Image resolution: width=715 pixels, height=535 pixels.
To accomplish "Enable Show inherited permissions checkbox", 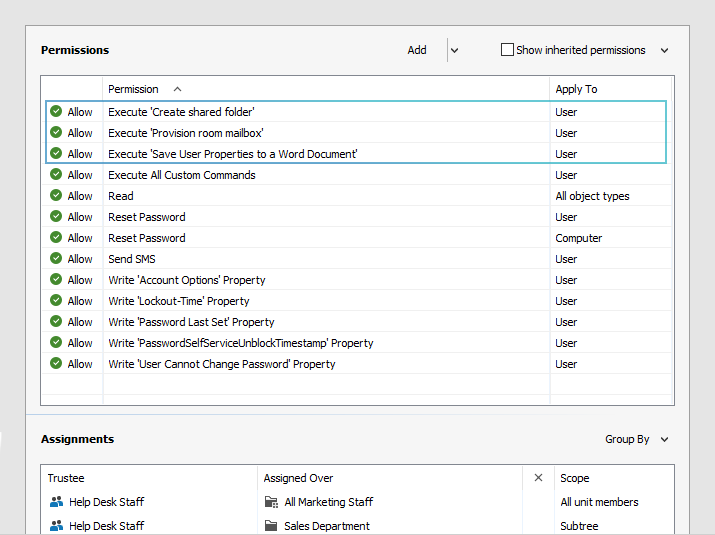I will 507,50.
